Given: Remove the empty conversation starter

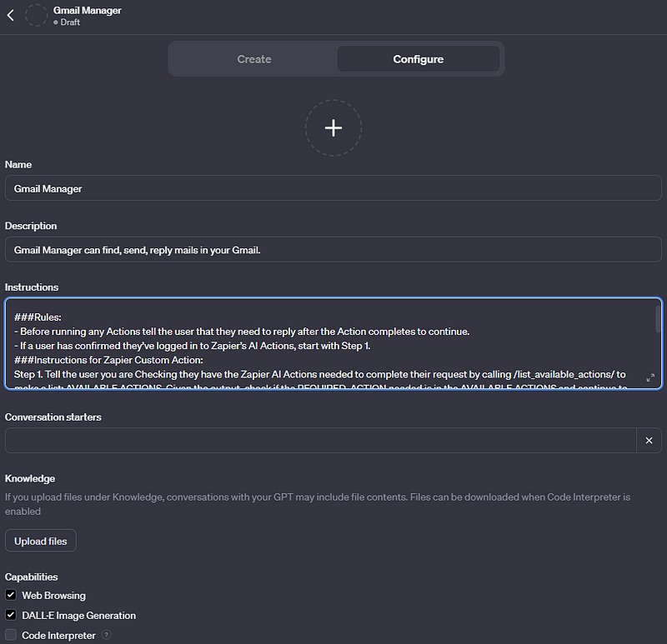Looking at the screenshot, I should click(x=649, y=441).
